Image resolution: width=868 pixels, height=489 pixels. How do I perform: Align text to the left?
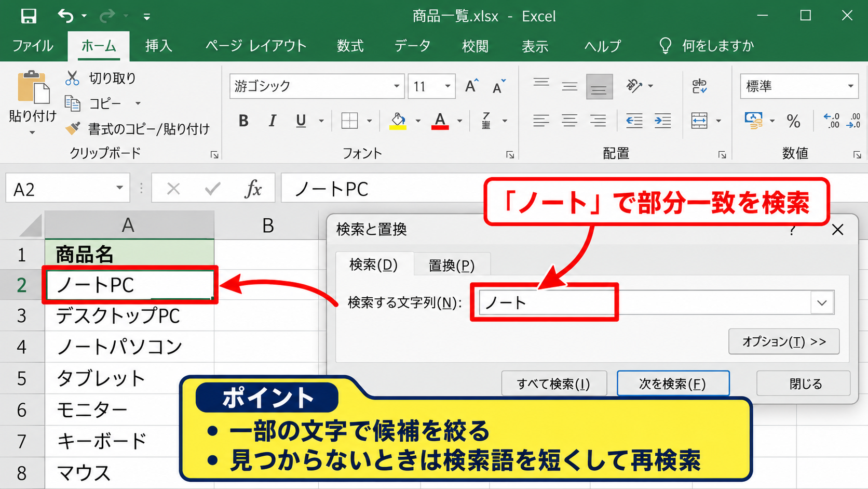coord(541,121)
